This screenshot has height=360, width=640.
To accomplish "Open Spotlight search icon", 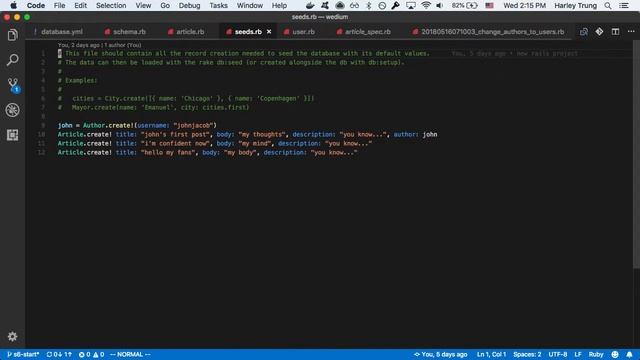I will click(x=608, y=6).
